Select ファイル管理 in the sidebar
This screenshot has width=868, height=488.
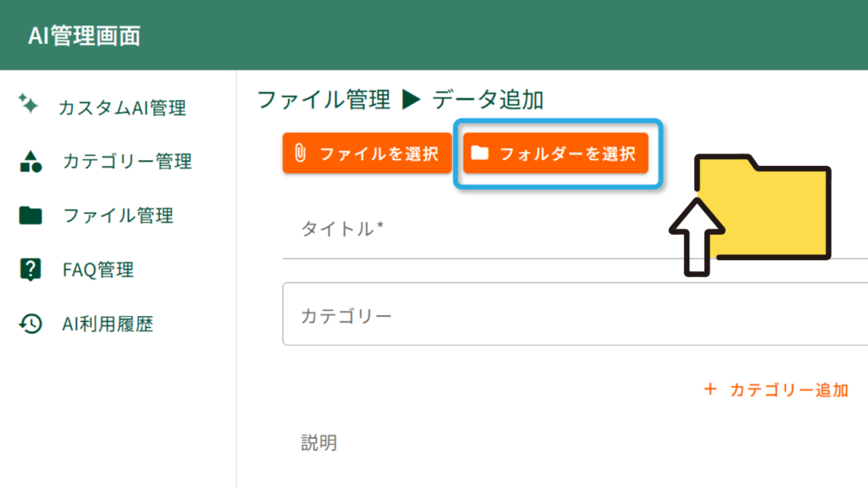118,215
